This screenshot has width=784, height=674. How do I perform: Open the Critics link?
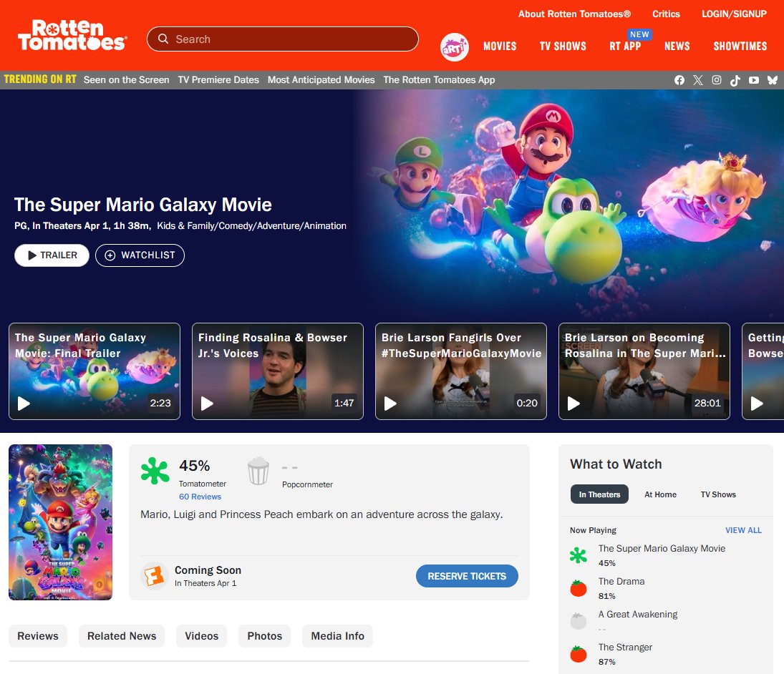tap(666, 14)
